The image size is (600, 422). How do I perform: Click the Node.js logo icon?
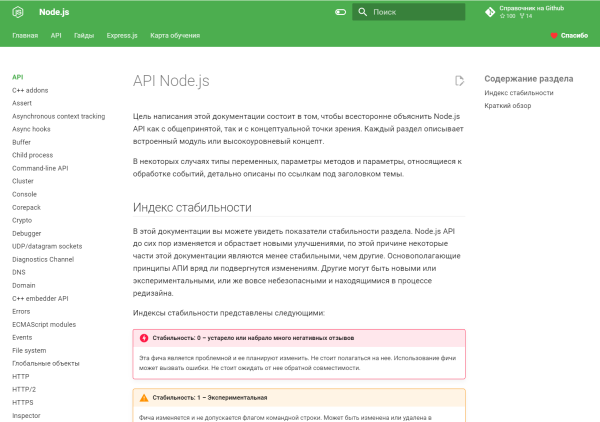click(x=18, y=12)
